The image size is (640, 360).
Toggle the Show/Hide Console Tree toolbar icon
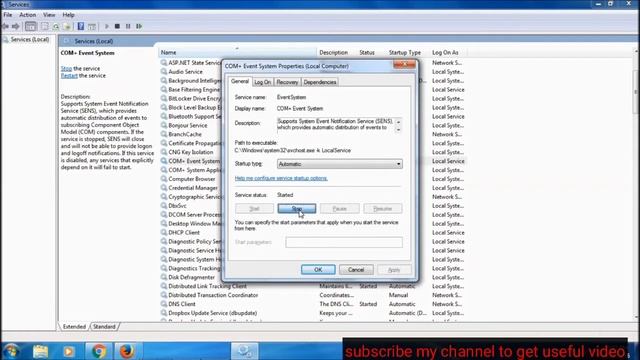pyautogui.click(x=31, y=27)
